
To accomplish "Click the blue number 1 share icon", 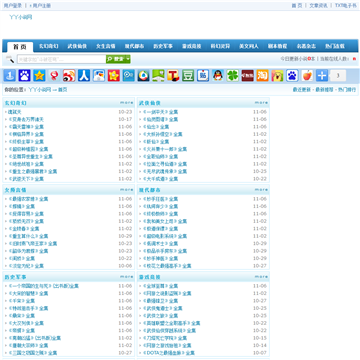I will coord(10,76).
